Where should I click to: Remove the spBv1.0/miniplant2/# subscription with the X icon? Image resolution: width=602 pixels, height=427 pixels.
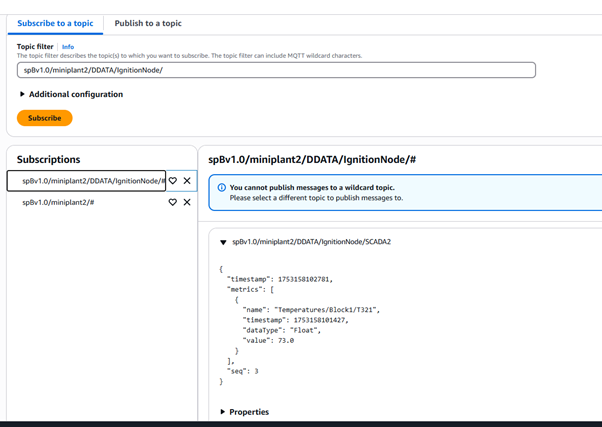187,202
